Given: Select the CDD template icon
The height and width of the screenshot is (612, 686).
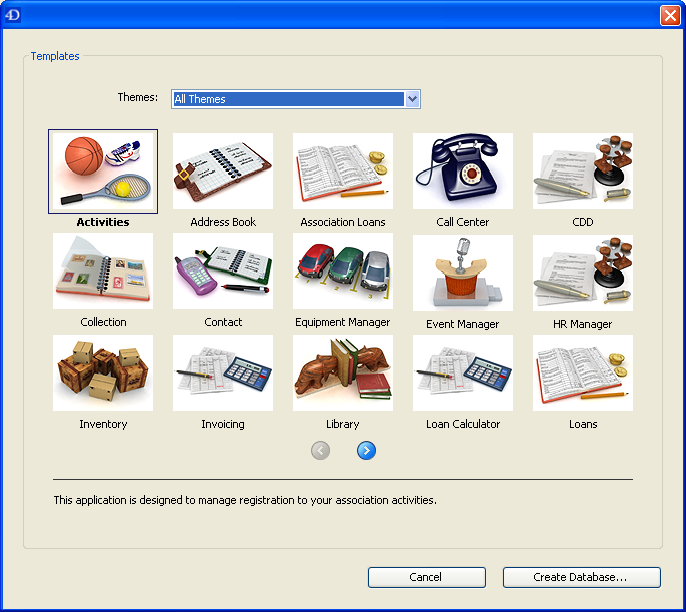Looking at the screenshot, I should pyautogui.click(x=583, y=171).
